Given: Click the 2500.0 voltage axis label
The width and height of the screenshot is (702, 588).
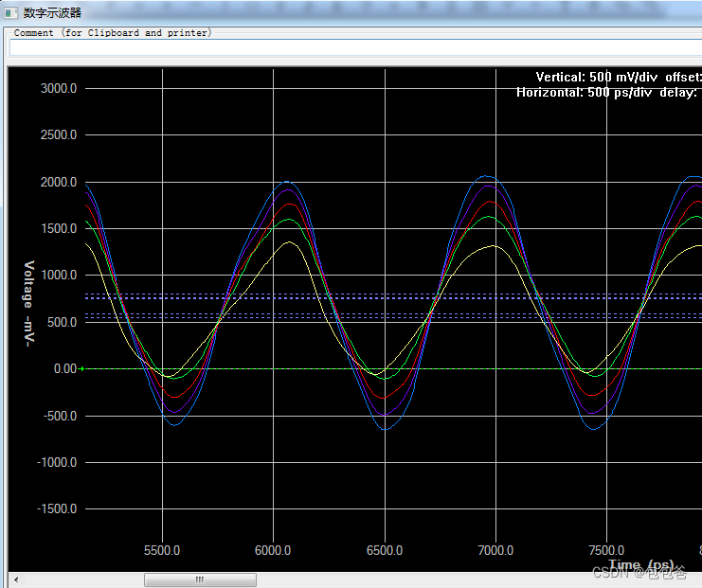Looking at the screenshot, I should coord(59,134).
